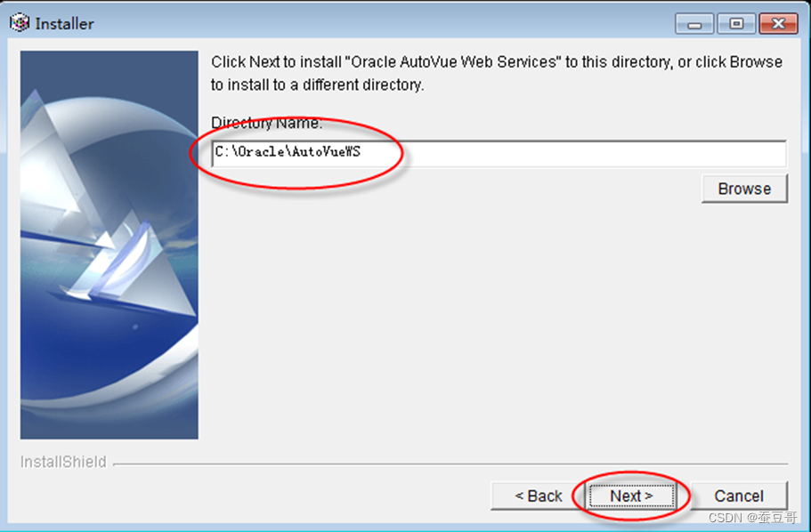The height and width of the screenshot is (532, 811).
Task: Maximize the Installer window
Action: pyautogui.click(x=736, y=24)
